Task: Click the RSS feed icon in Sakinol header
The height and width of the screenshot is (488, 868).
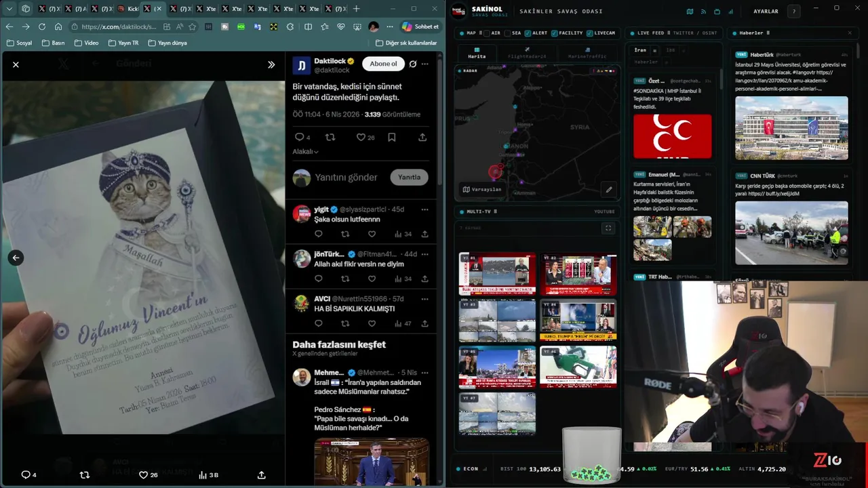Action: click(703, 12)
